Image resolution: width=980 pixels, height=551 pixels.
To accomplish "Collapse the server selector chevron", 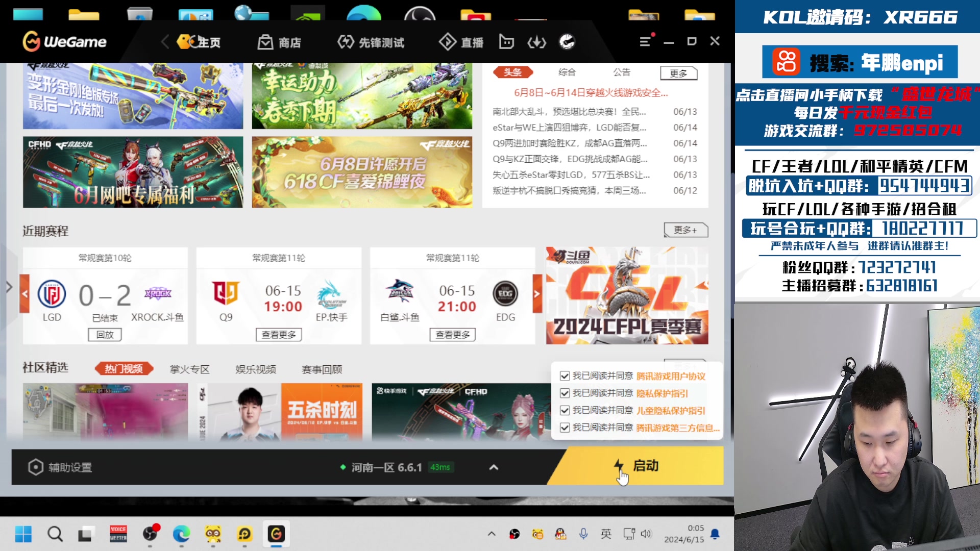I will [493, 467].
